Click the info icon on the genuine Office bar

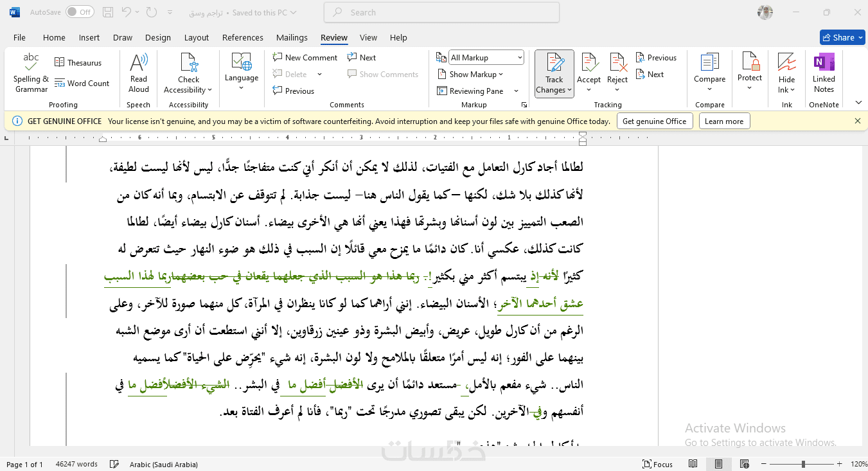17,121
